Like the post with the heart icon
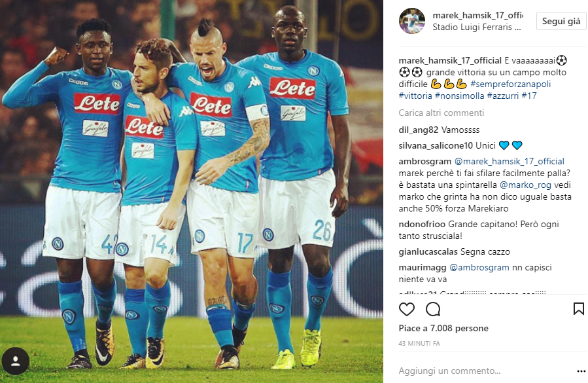The height and width of the screenshot is (383, 588). click(407, 310)
